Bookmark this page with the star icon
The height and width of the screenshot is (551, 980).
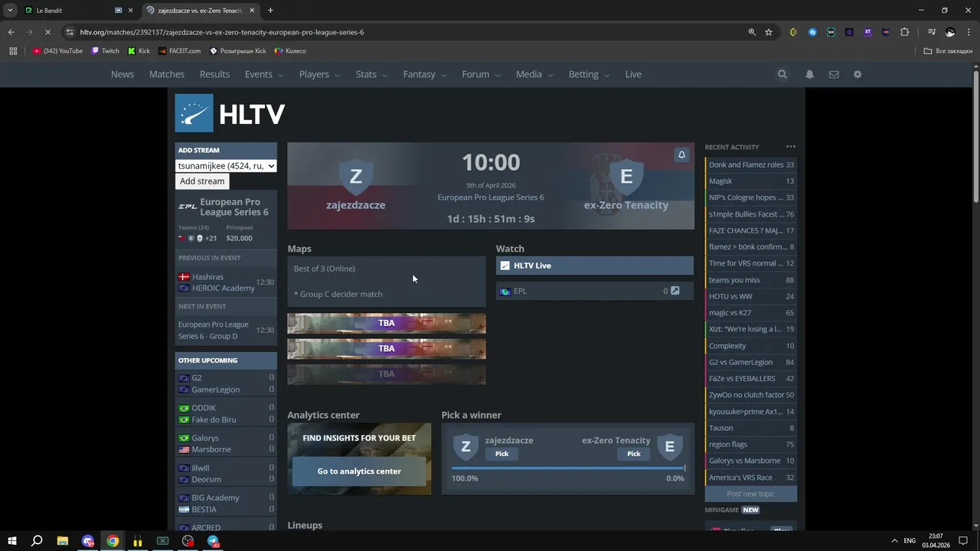pos(769,32)
